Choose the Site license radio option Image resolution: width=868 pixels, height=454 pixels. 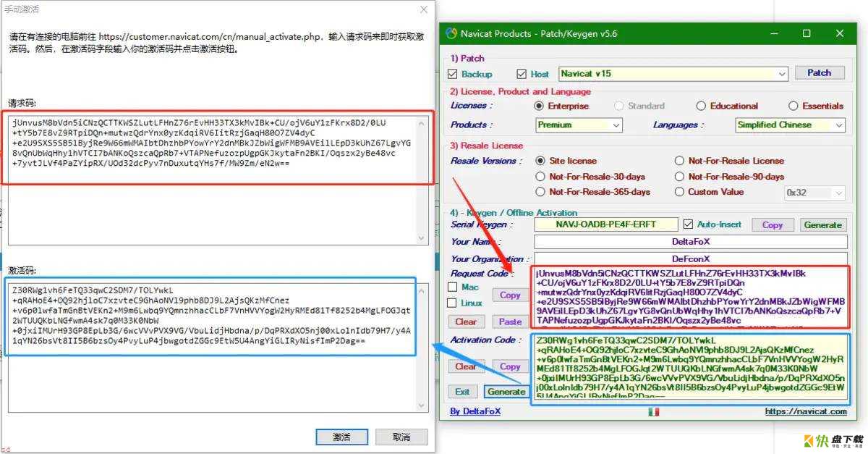tap(540, 161)
